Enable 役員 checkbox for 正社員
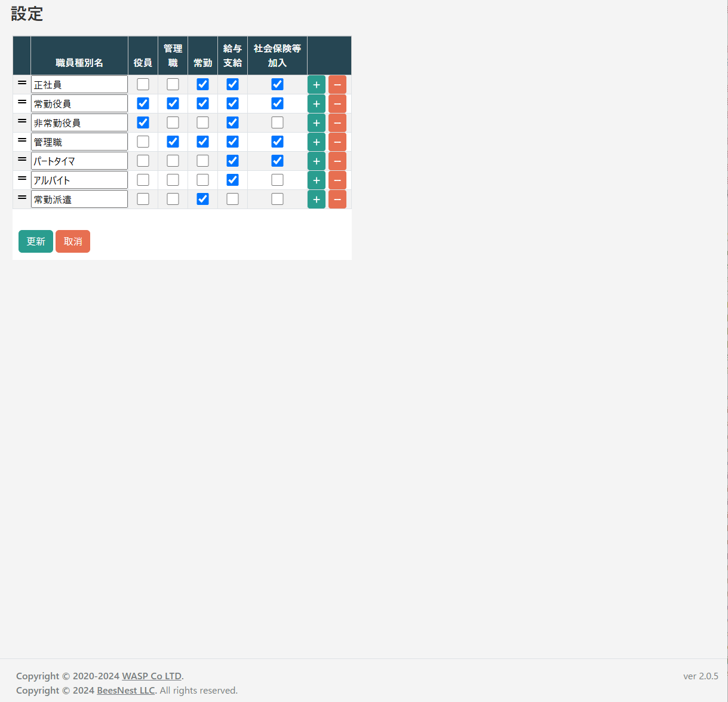This screenshot has height=702, width=728. point(143,84)
